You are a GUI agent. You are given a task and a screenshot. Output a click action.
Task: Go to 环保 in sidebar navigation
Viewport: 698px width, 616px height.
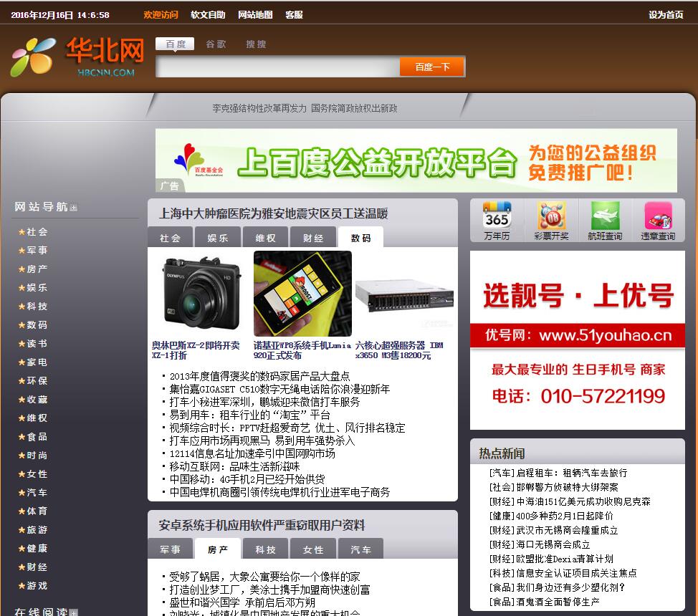37,381
